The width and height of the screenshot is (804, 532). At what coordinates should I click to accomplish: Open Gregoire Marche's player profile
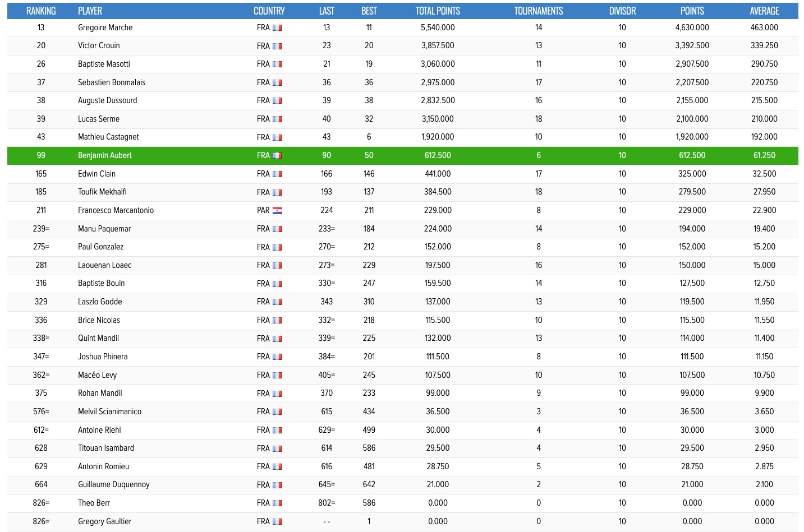pyautogui.click(x=105, y=27)
